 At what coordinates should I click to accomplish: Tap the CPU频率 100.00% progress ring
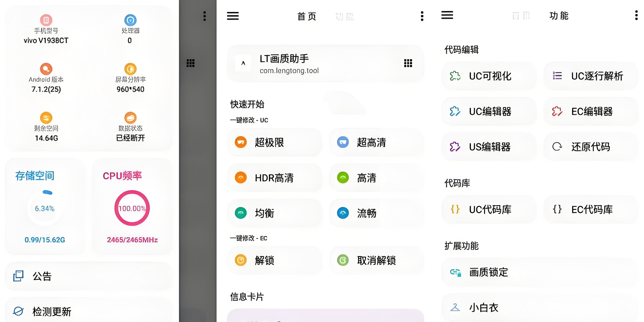click(x=132, y=208)
